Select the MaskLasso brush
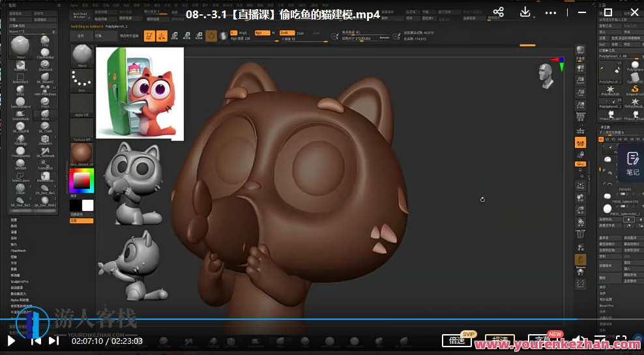 pos(45,177)
